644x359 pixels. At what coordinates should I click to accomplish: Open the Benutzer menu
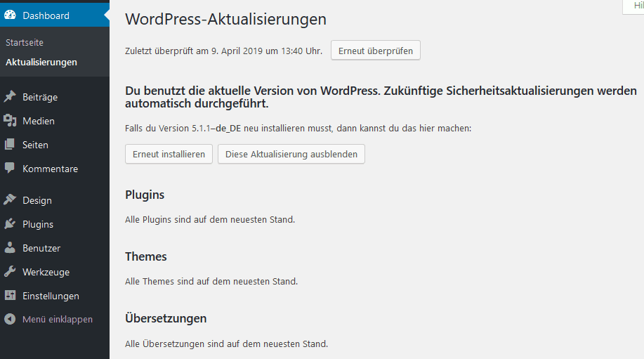(x=55, y=248)
